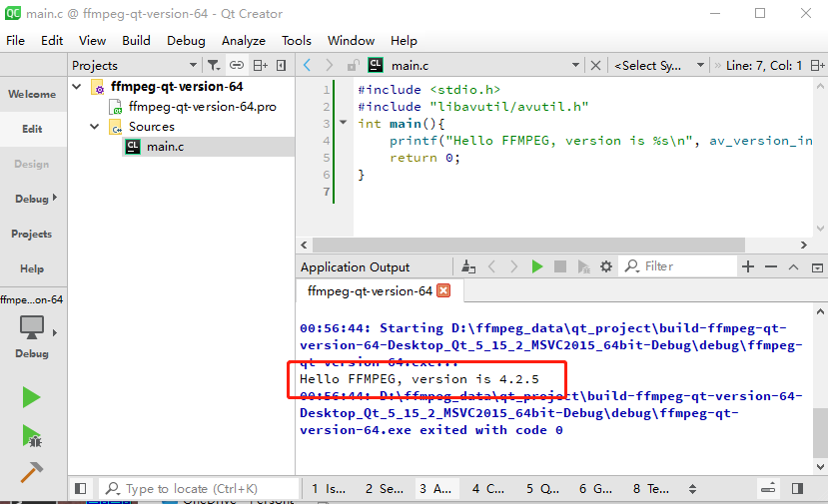828x504 pixels.
Task: Open the Select Symbol dropdown
Action: pyautogui.click(x=659, y=66)
